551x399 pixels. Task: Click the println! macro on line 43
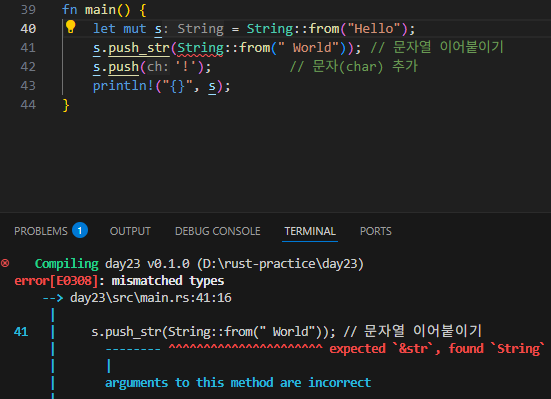tap(123, 86)
